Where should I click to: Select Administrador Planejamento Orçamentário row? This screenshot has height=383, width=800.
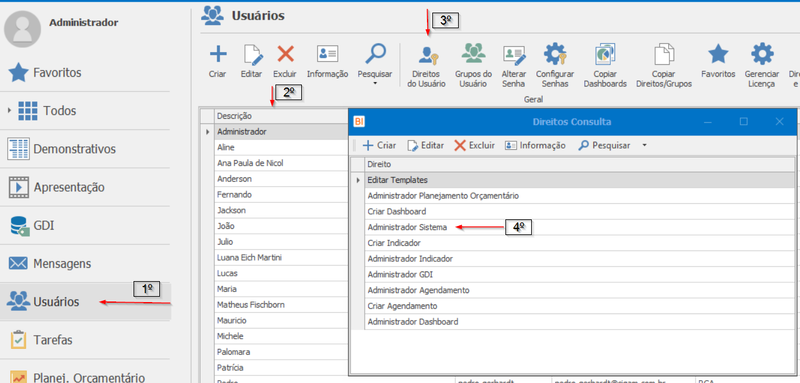pyautogui.click(x=580, y=196)
